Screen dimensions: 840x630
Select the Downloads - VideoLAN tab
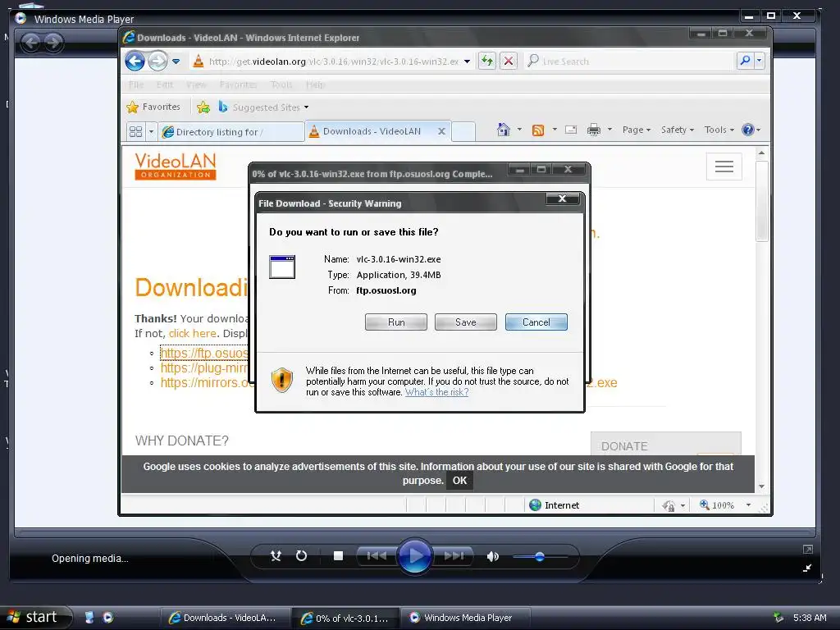[x=372, y=131]
